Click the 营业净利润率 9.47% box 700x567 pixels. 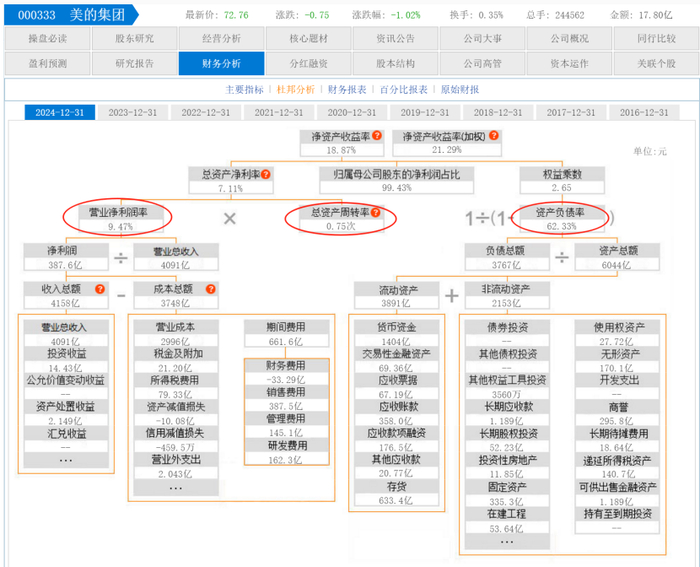click(121, 219)
